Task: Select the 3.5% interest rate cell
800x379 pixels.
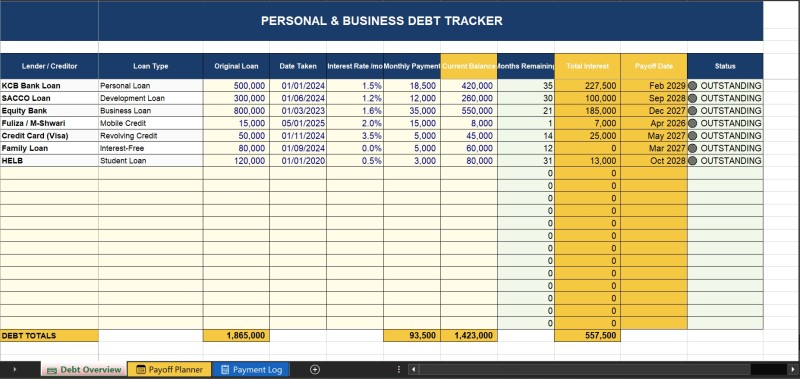Action: [x=355, y=136]
